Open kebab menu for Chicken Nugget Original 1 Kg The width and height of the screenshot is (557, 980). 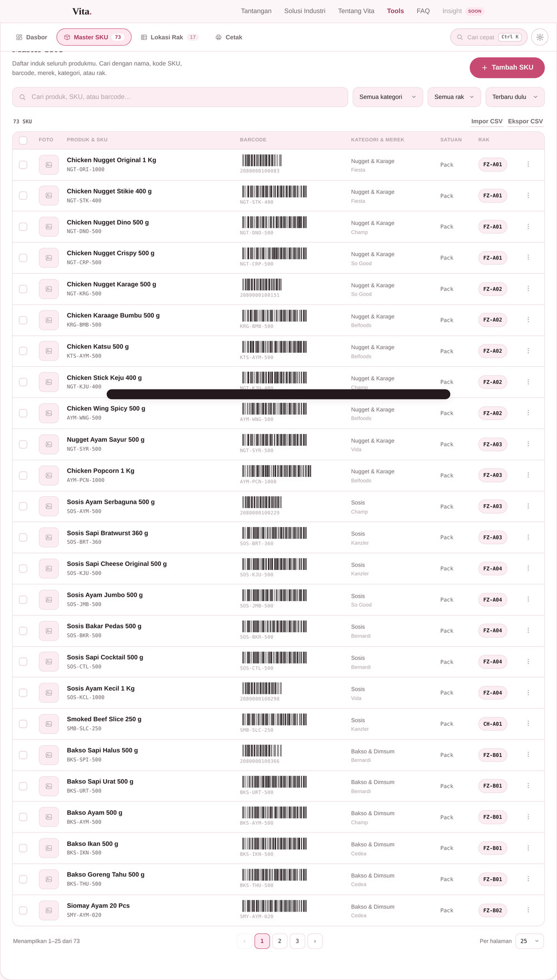528,164
